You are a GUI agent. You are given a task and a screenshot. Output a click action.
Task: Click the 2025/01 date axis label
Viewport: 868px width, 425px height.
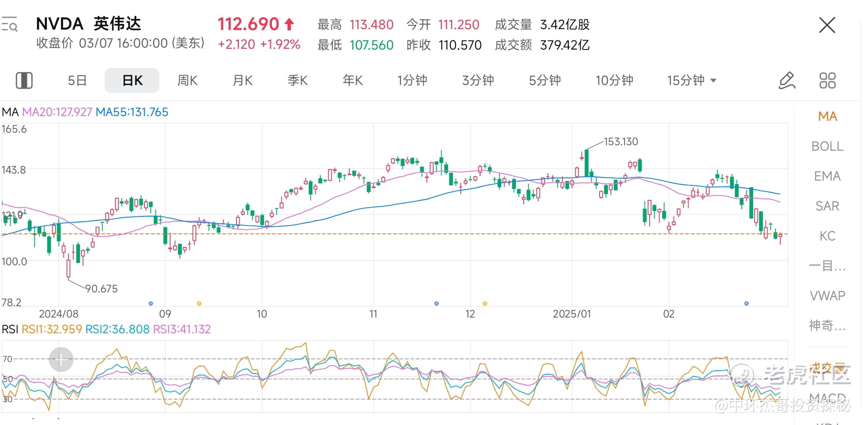point(572,314)
